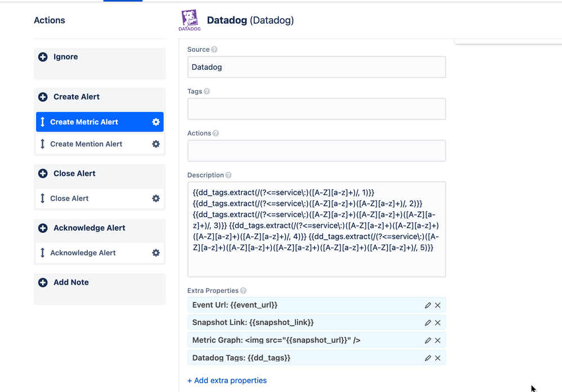The width and height of the screenshot is (562, 392).
Task: Click the Ignore action heading
Action: (66, 57)
